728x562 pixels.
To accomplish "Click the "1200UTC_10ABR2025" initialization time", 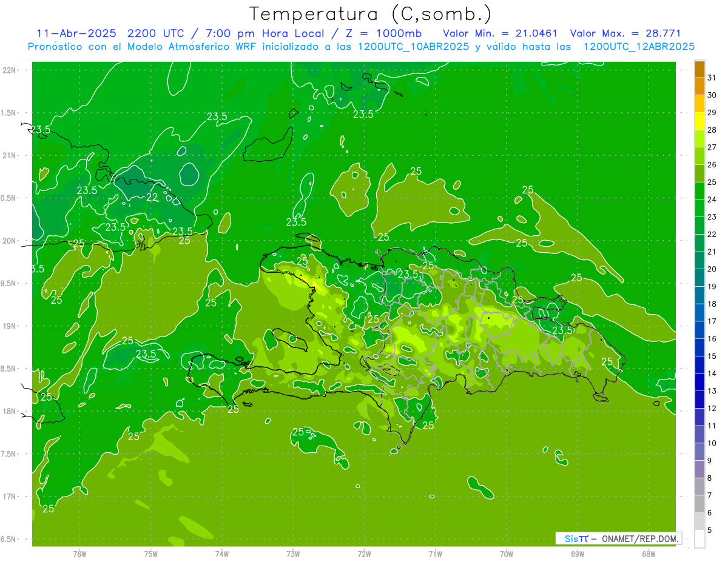I will [414, 47].
